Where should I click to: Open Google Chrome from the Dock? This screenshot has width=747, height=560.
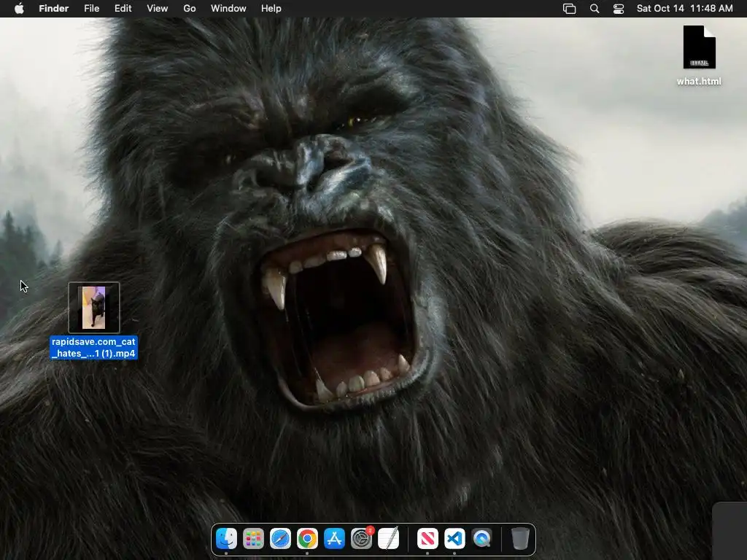point(307,539)
